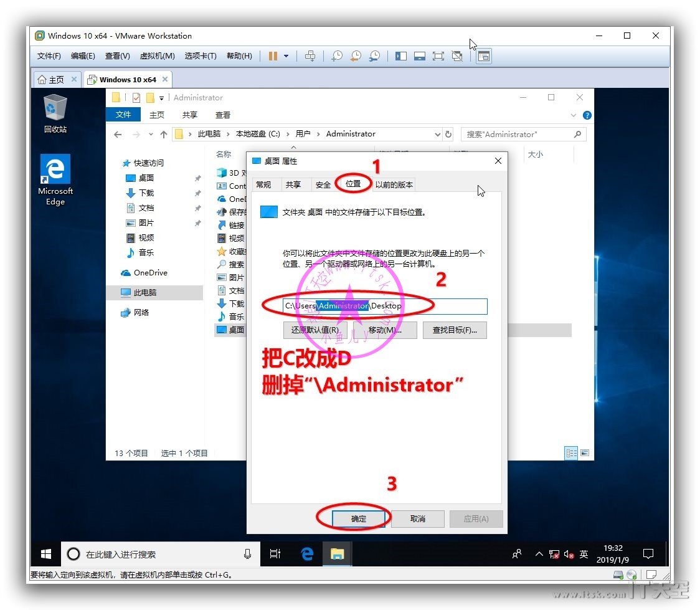The width and height of the screenshot is (700, 610).
Task: Click the VMware console view icon
Action: coord(484,56)
